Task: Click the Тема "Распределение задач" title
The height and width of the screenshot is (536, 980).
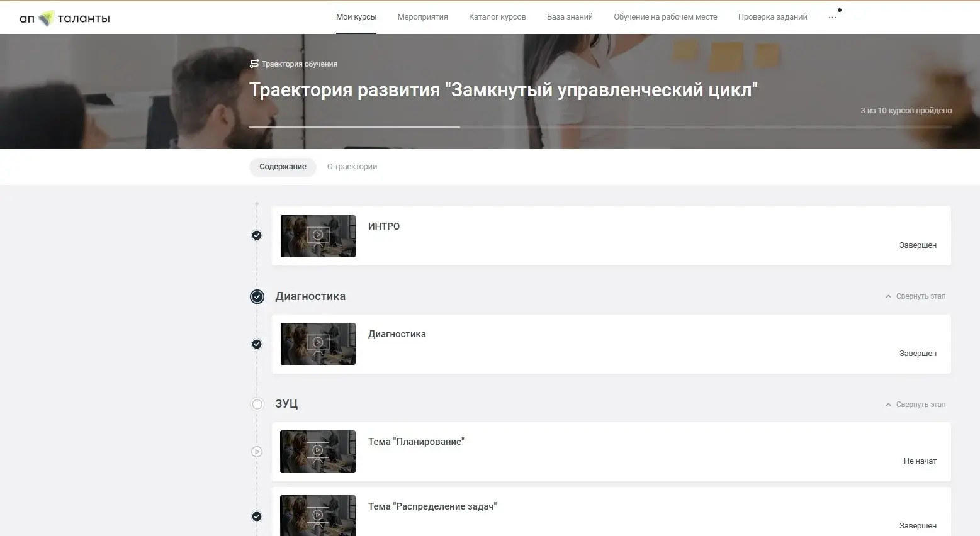Action: point(432,506)
